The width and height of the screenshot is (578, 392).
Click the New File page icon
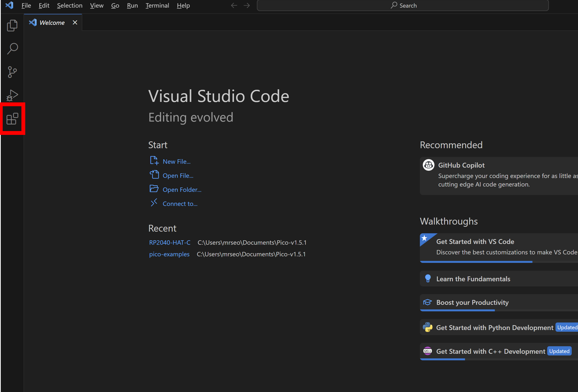154,160
